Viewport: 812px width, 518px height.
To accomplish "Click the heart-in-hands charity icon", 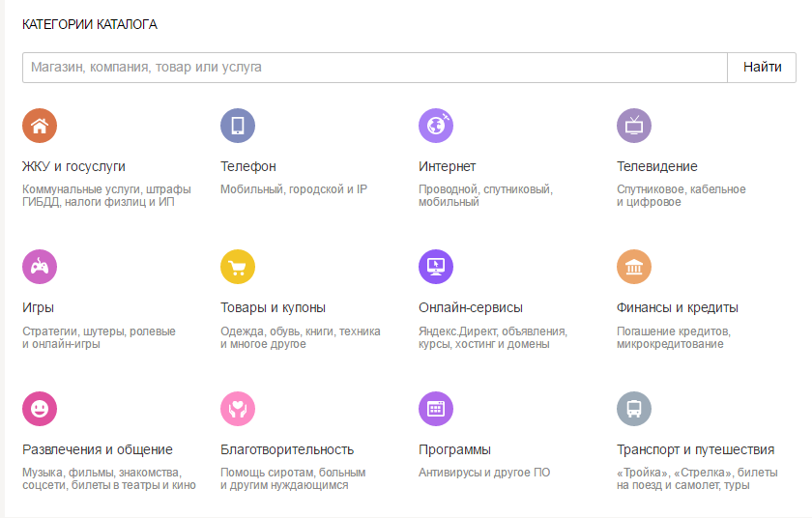I will pos(238,409).
